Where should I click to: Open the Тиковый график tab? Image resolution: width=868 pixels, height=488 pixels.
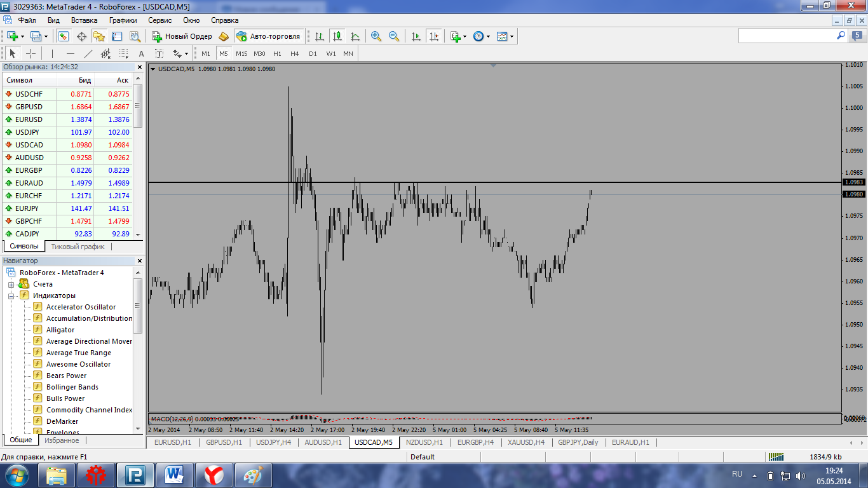(x=78, y=246)
